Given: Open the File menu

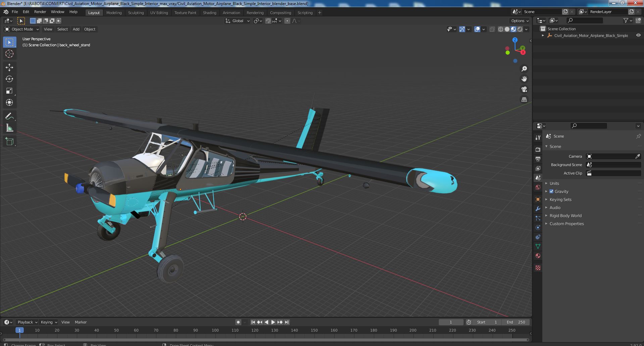Looking at the screenshot, I should [15, 12].
